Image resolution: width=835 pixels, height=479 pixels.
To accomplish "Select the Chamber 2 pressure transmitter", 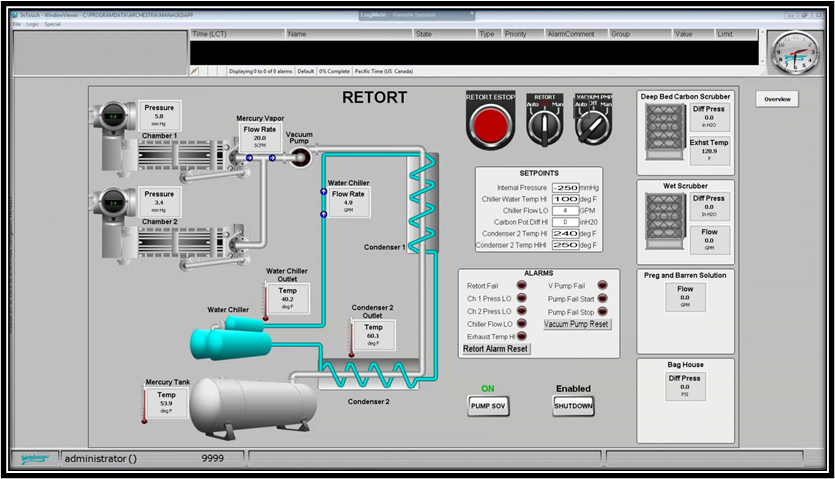I will click(x=114, y=202).
